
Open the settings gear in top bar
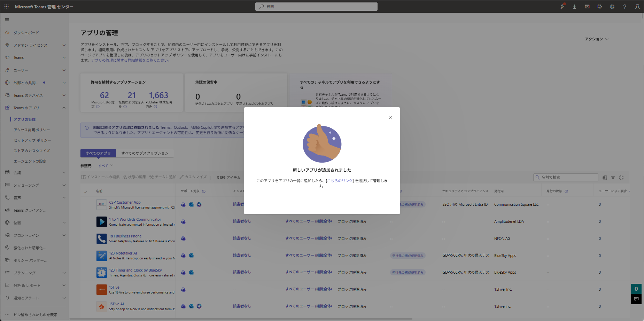click(x=612, y=7)
